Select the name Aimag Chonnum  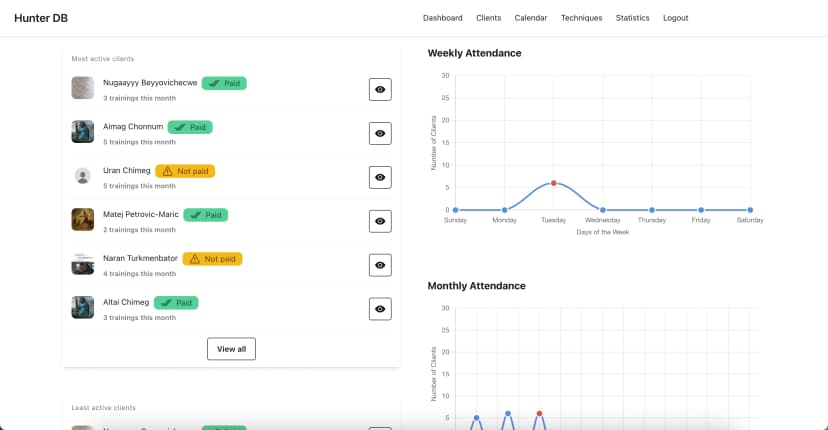133,126
